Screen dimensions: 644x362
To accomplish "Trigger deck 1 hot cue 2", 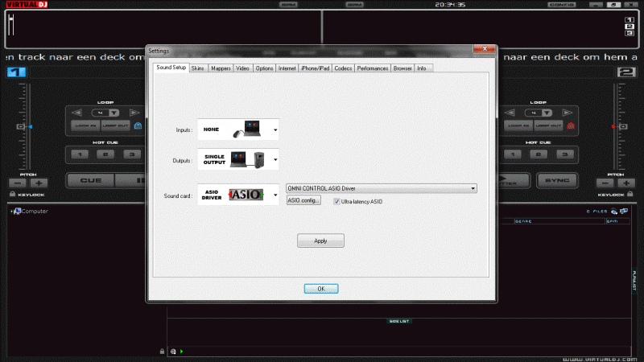I will click(105, 154).
